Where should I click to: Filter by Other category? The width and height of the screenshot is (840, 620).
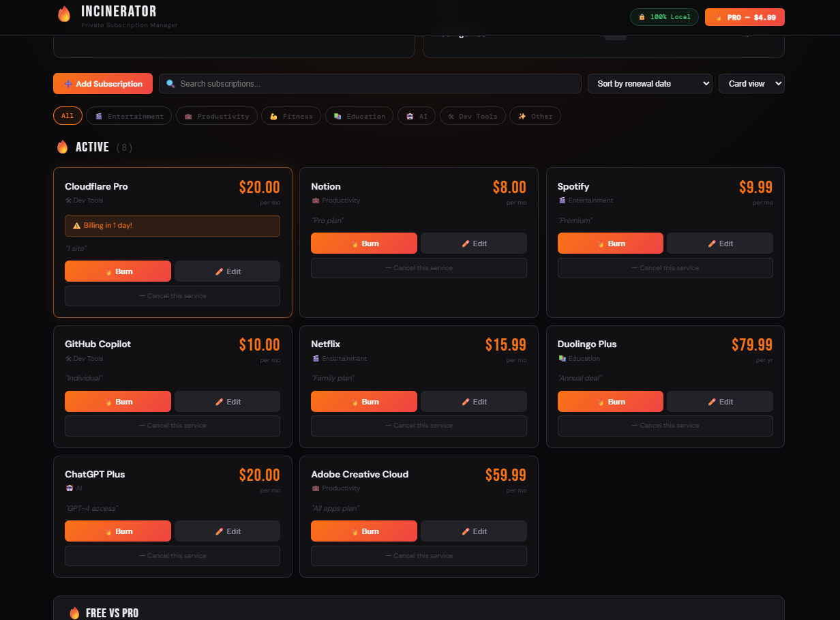tap(535, 116)
